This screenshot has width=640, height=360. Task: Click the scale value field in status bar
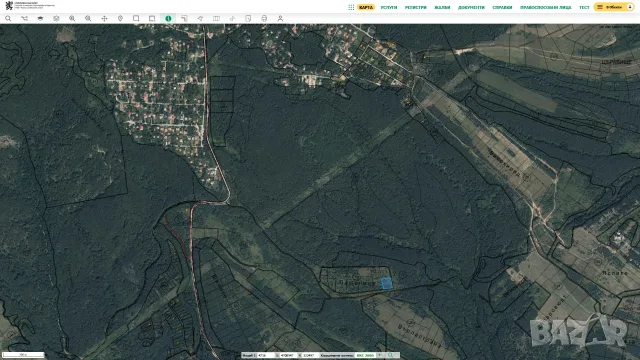(x=266, y=356)
